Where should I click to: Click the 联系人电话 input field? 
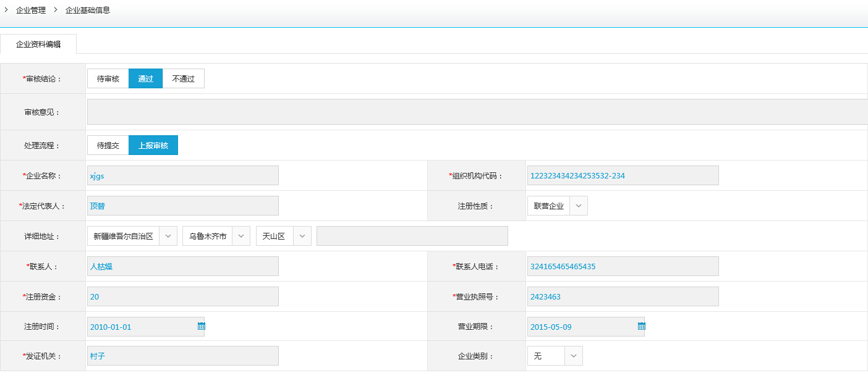[x=623, y=267]
